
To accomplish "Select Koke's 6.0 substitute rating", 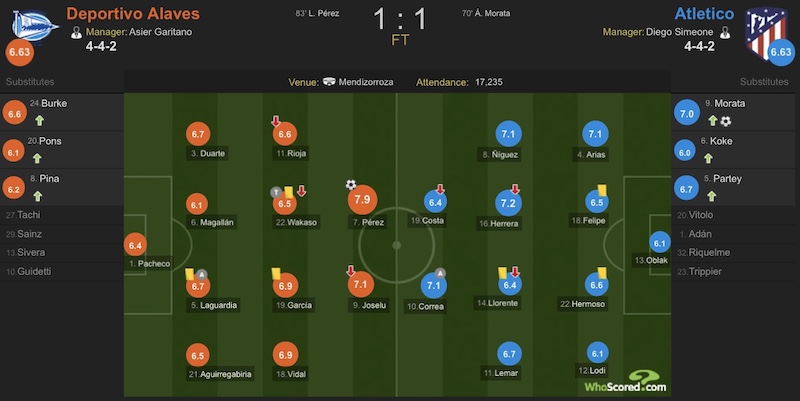I will pyautogui.click(x=685, y=153).
